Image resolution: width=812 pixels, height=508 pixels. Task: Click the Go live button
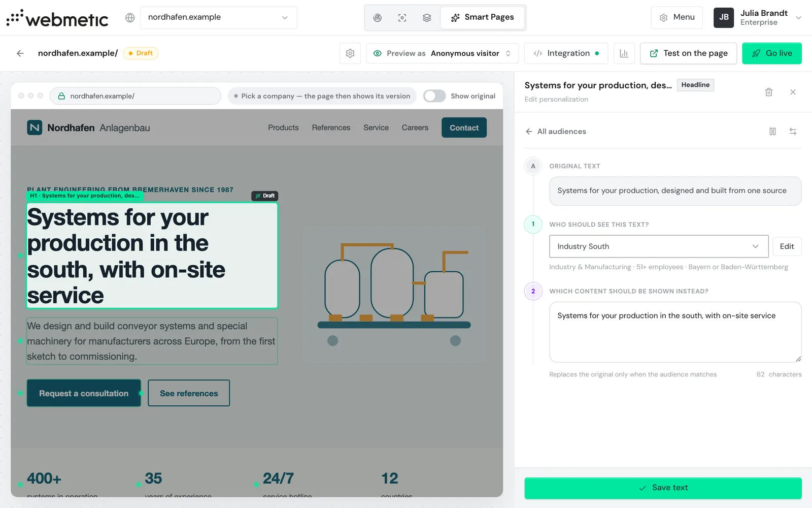point(772,53)
